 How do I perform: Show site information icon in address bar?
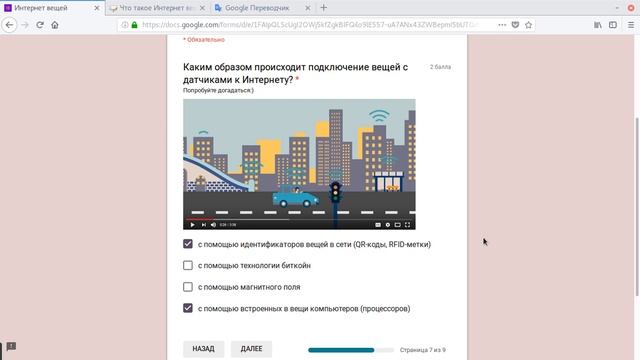(125, 25)
